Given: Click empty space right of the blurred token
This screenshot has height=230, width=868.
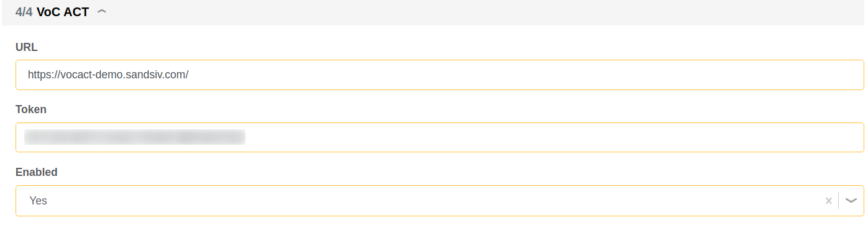Looking at the screenshot, I should pos(553,137).
